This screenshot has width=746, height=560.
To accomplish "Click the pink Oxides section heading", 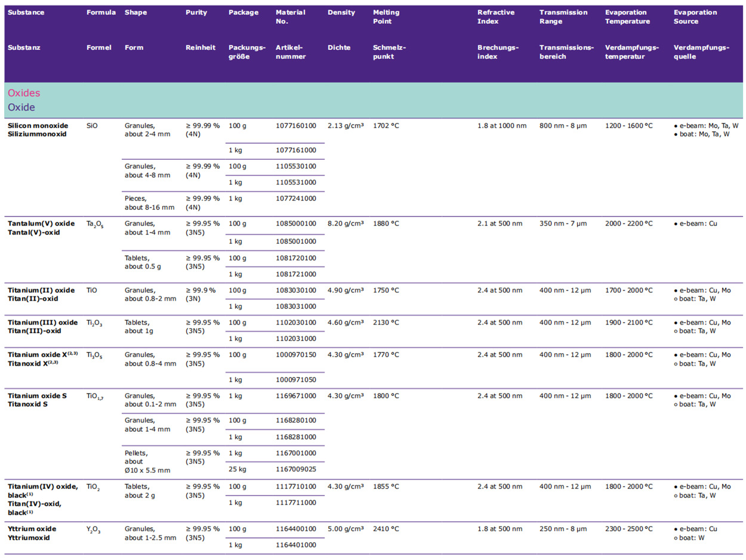I will (24, 93).
